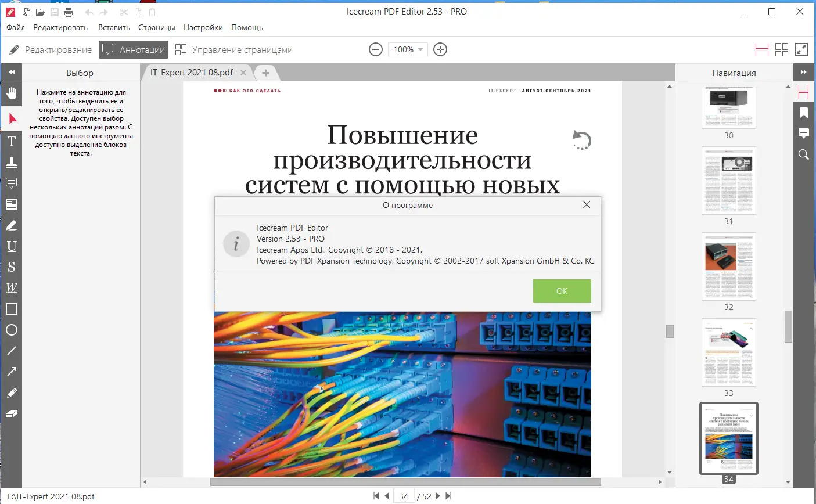816x504 pixels.
Task: Open the Помощь menu
Action: (247, 27)
